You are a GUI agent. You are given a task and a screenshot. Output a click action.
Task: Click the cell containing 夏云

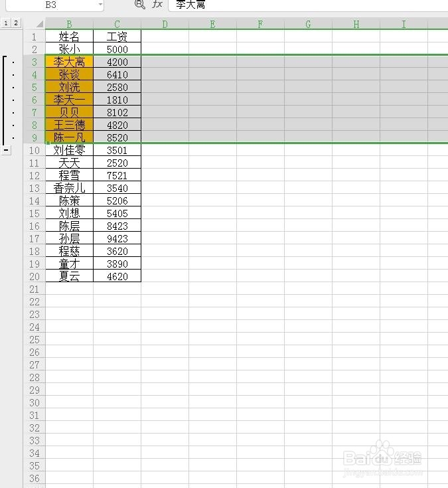[70, 276]
